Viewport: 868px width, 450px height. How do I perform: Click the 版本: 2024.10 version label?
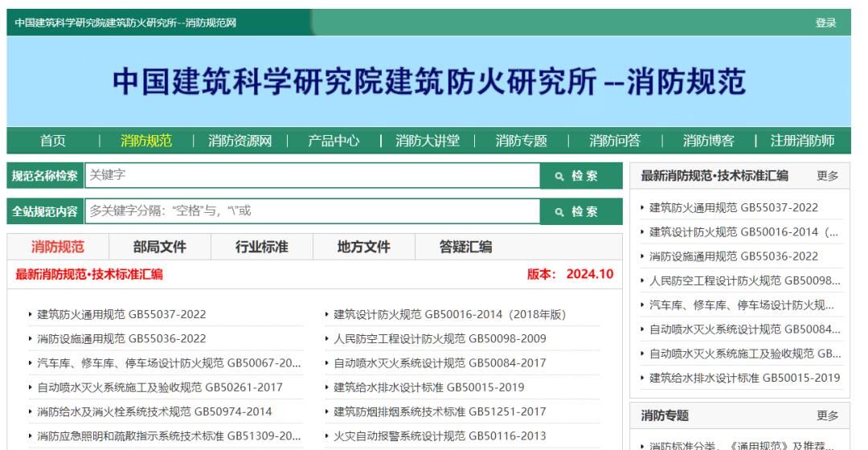click(570, 274)
